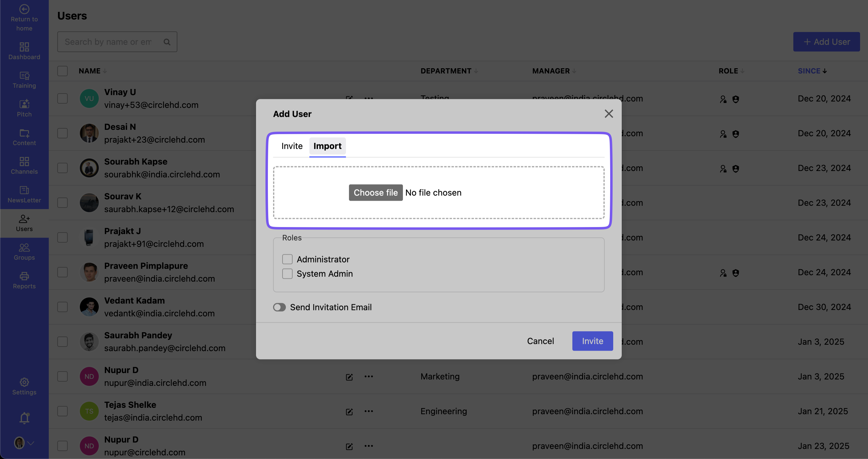
Task: Click the Choose file button
Action: [375, 193]
